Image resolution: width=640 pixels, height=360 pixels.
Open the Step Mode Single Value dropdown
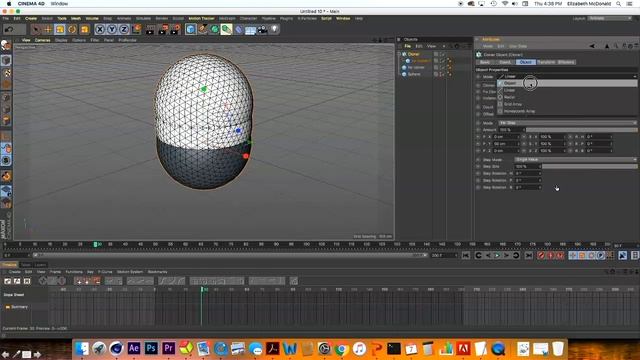576,160
